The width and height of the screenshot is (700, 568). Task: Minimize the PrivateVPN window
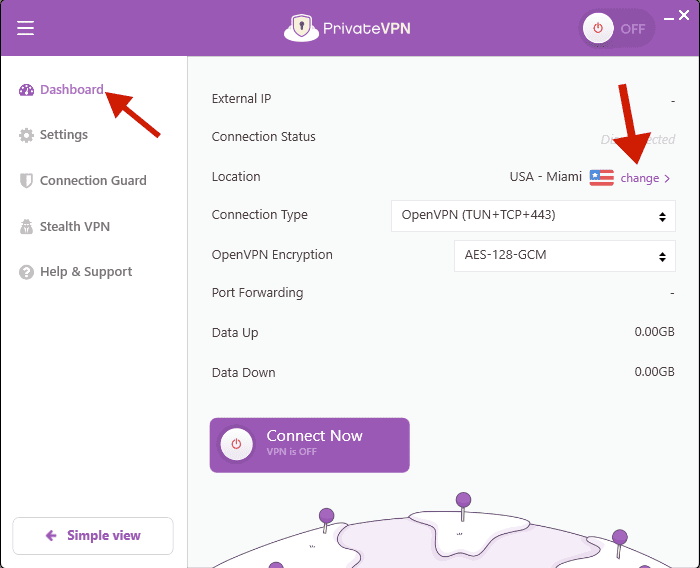668,19
